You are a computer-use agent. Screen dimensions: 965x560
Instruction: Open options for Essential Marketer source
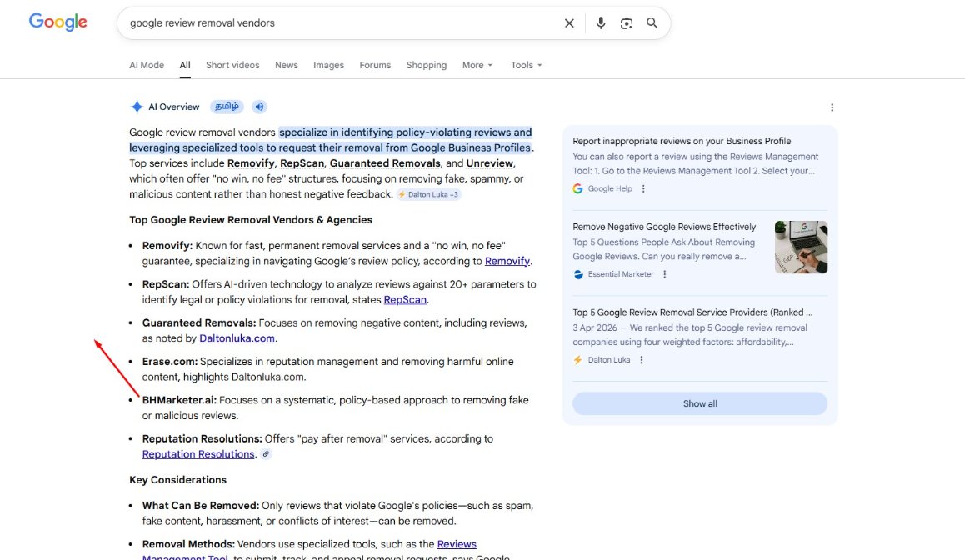665,274
